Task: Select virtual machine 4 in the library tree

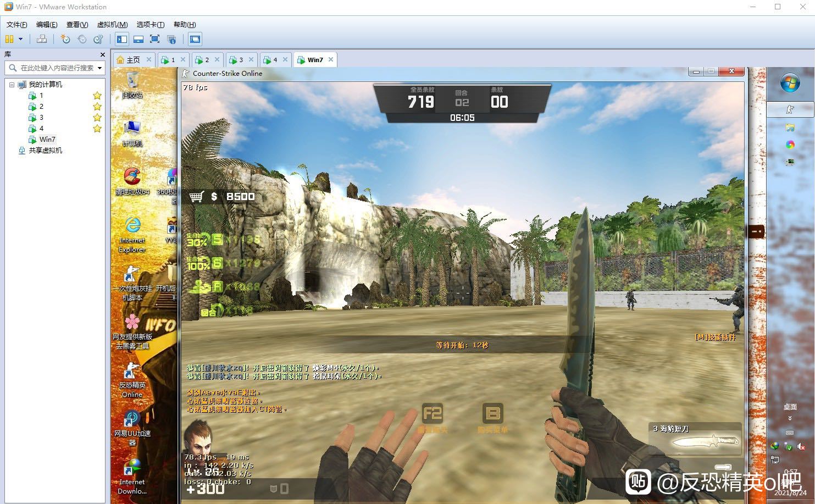Action: [41, 129]
